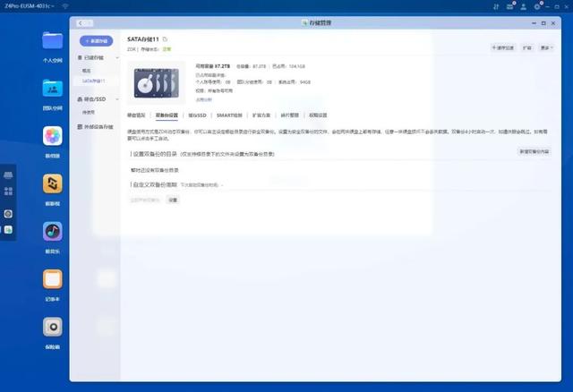Open 外部设备存储 in the sidebar
The height and width of the screenshot is (392, 573).
[96, 127]
